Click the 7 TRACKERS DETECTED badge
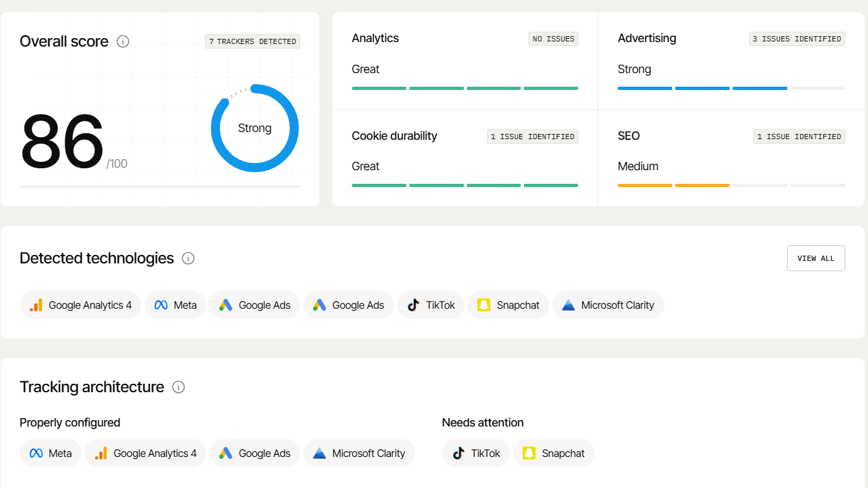The height and width of the screenshot is (488, 868). click(x=252, y=41)
